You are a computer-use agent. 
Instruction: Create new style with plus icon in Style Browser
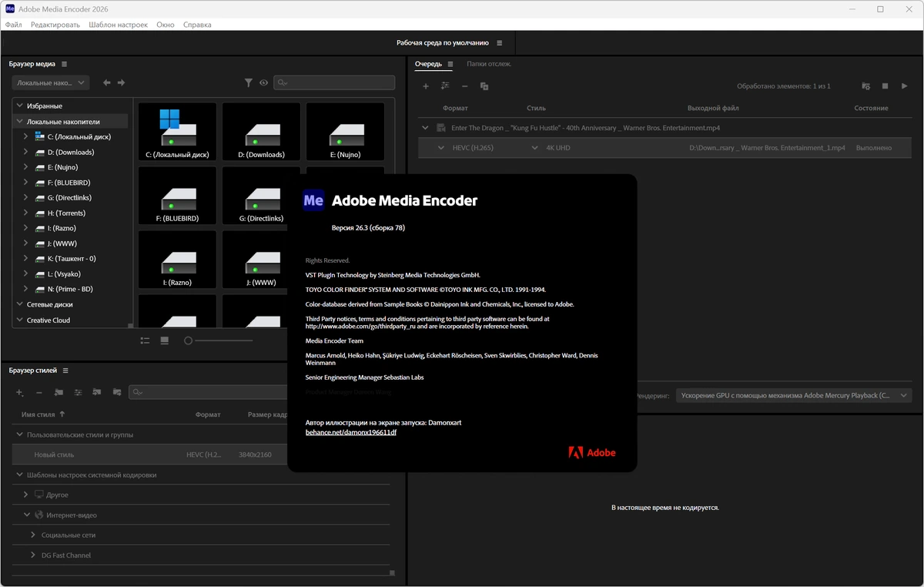tap(20, 392)
